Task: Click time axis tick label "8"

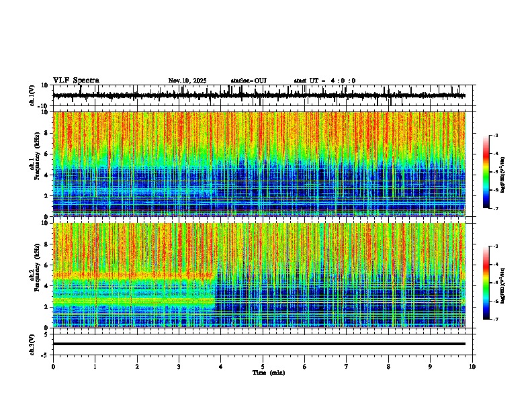Action: [388, 367]
